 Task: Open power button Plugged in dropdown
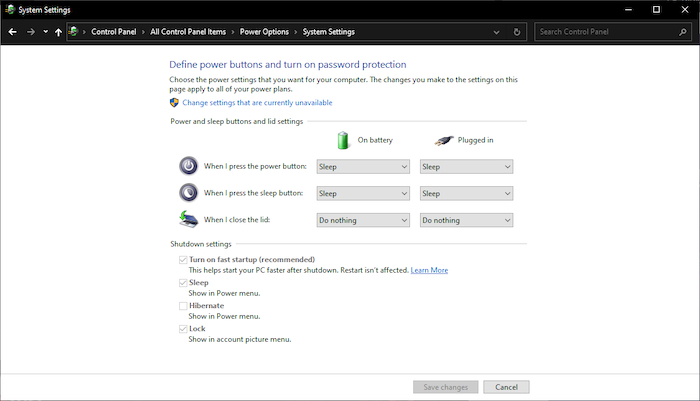(466, 167)
